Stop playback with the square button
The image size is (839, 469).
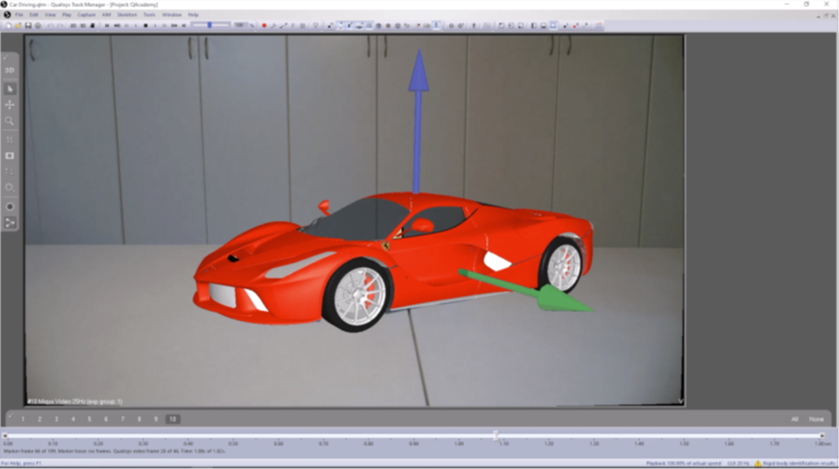[x=146, y=26]
